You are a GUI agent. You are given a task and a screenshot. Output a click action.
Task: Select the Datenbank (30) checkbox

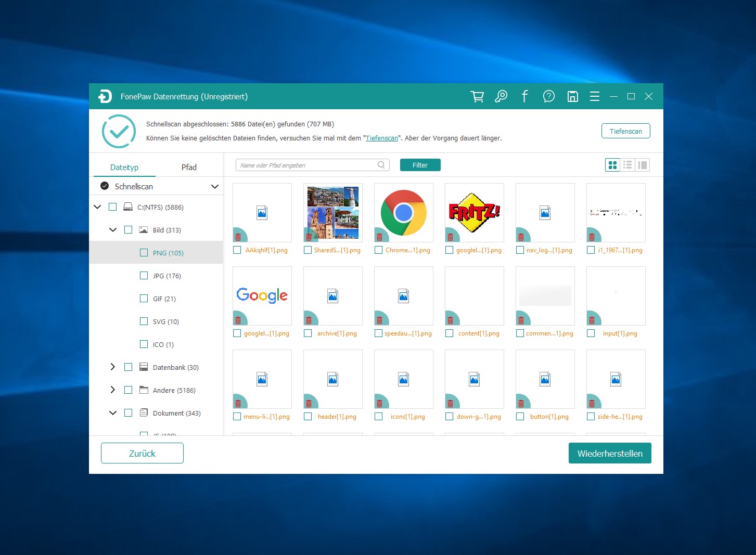click(x=128, y=367)
